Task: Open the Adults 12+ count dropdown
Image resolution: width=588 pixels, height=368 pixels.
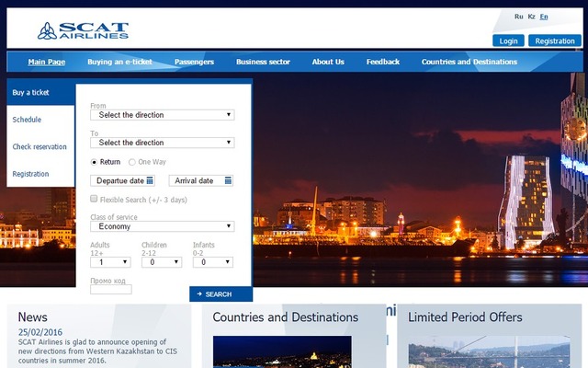Action: [110, 262]
